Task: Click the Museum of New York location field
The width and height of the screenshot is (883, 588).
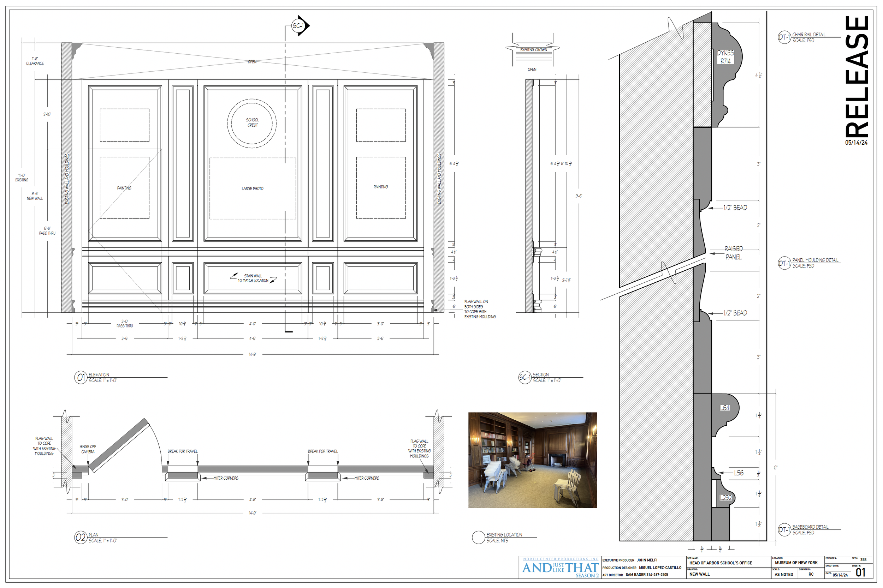Action: [x=796, y=563]
